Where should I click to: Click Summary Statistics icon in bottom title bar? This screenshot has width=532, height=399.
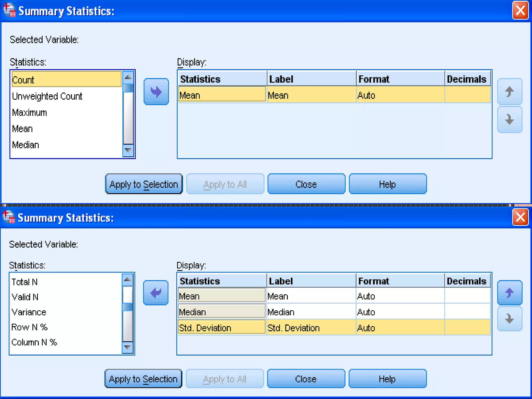(9, 217)
